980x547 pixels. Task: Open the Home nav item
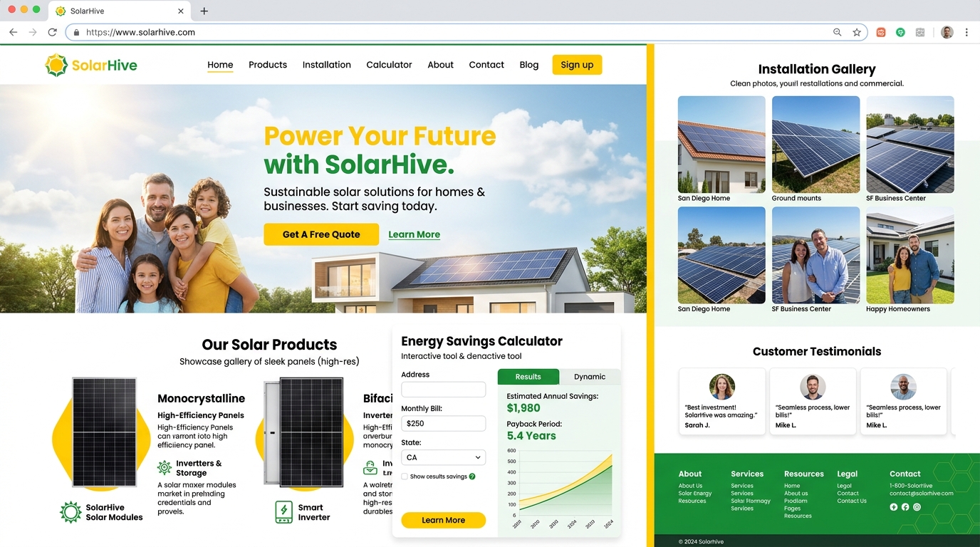pyautogui.click(x=220, y=65)
